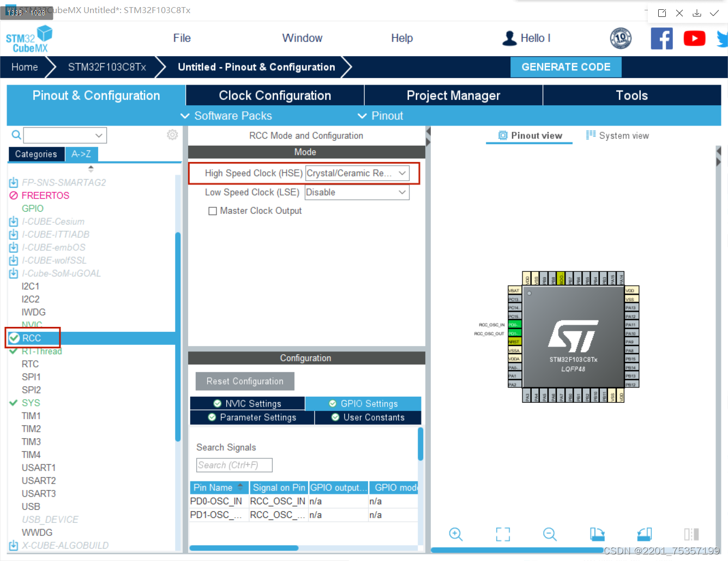Click the download icon beside X-CUBE-ALGOBUILD
This screenshot has width=728, height=561.
coord(14,545)
